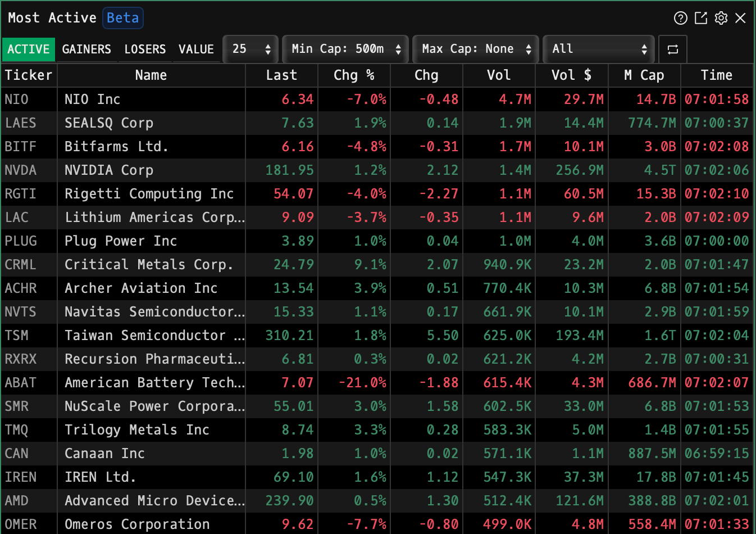Select the ACHR ticker
This screenshot has height=534, width=756.
click(x=21, y=288)
